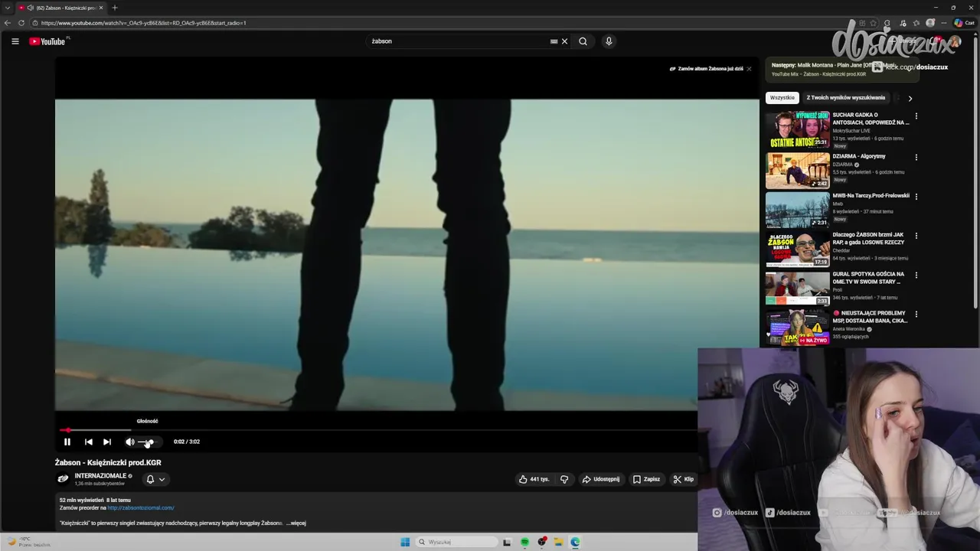Open Microsoft Edge from the taskbar

click(575, 542)
